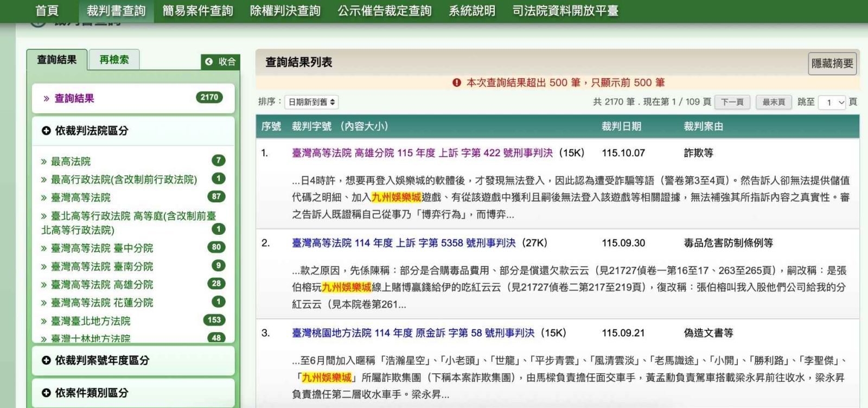Open 系統說明 in the top menu
This screenshot has width=868, height=408.
coord(472,11)
